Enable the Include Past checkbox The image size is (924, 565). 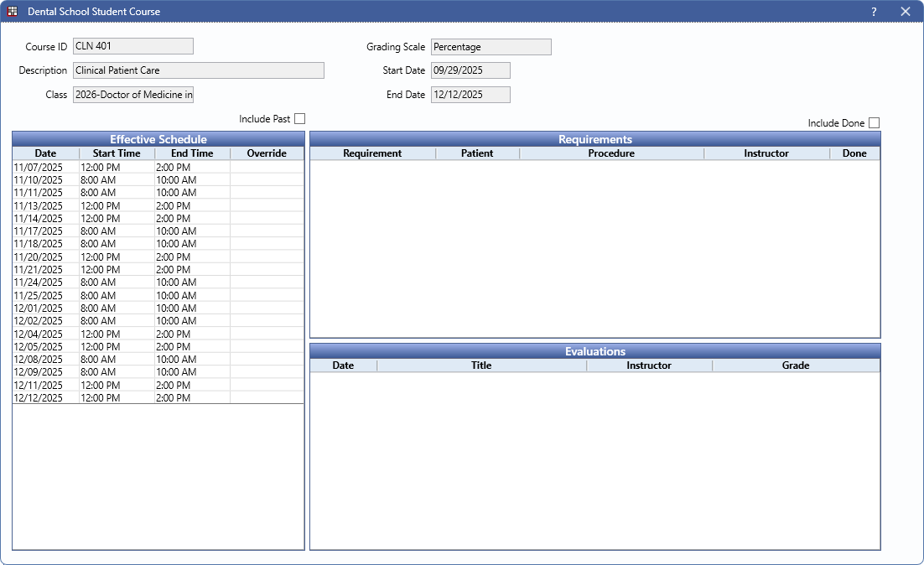(x=299, y=119)
